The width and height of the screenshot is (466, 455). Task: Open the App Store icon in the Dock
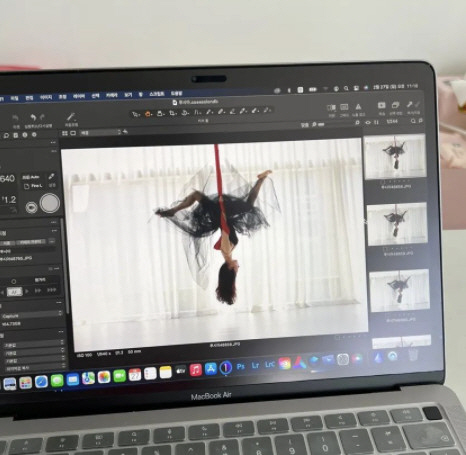(211, 368)
